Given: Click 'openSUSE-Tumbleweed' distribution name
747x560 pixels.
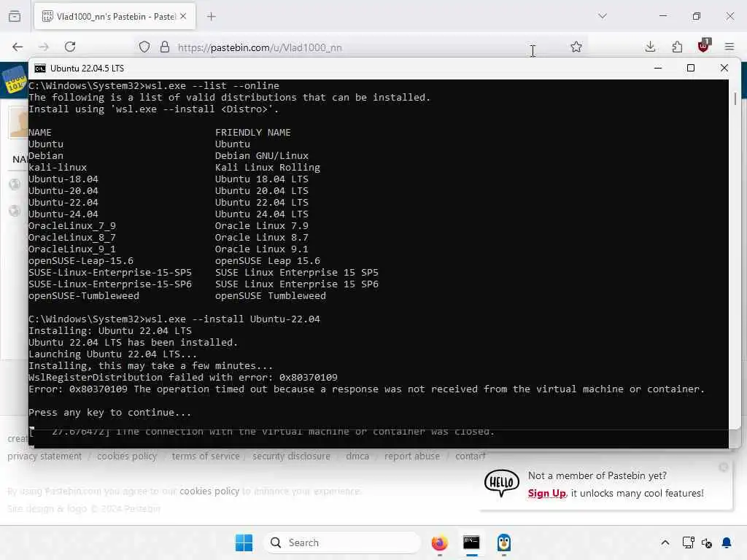Looking at the screenshot, I should (x=84, y=296).
